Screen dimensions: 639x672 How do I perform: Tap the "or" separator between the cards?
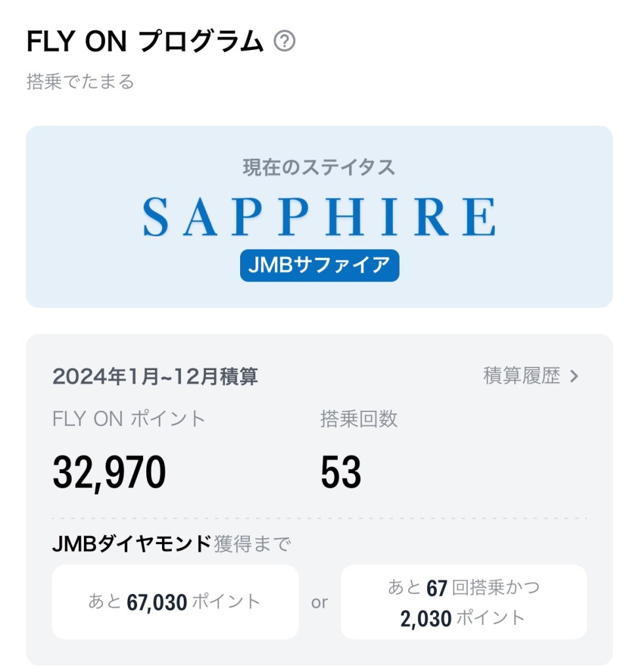319,602
